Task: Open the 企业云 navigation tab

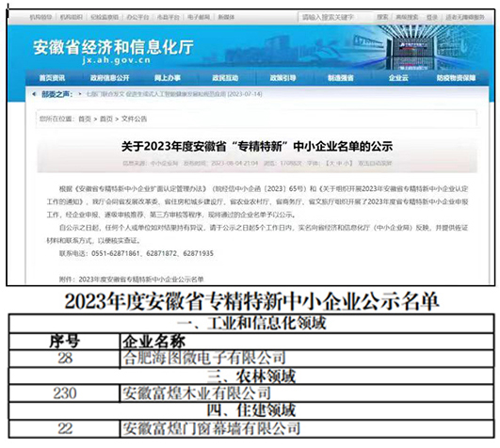Action: pos(398,78)
